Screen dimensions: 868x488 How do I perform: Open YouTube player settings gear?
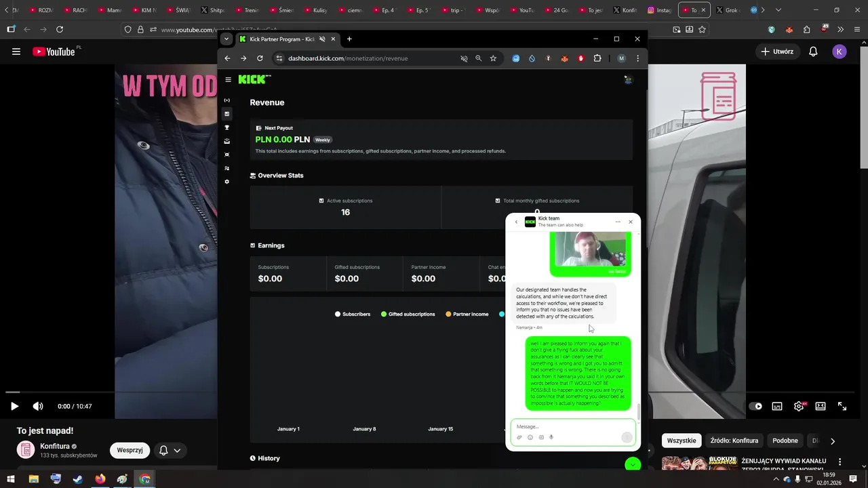(799, 406)
